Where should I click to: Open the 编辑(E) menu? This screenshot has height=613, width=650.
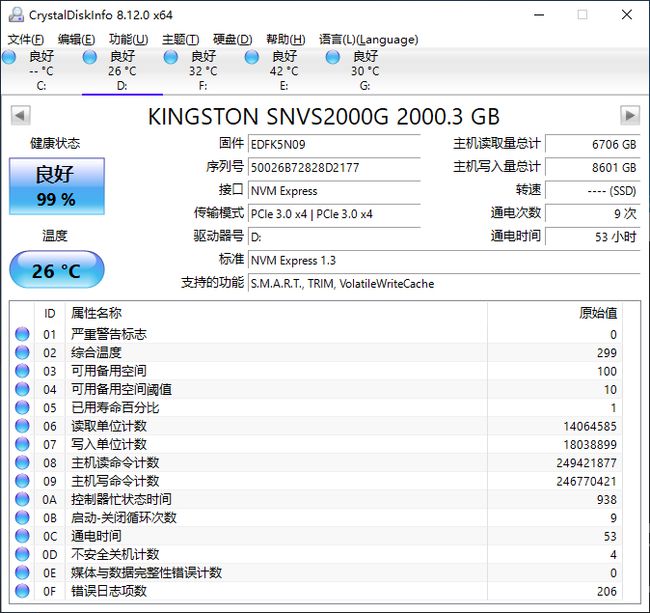pyautogui.click(x=76, y=39)
